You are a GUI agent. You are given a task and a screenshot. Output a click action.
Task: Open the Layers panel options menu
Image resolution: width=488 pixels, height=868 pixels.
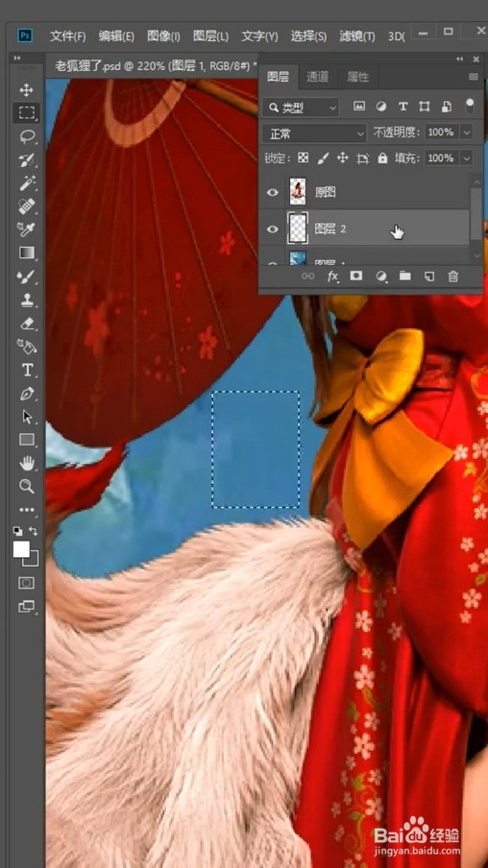[x=473, y=77]
